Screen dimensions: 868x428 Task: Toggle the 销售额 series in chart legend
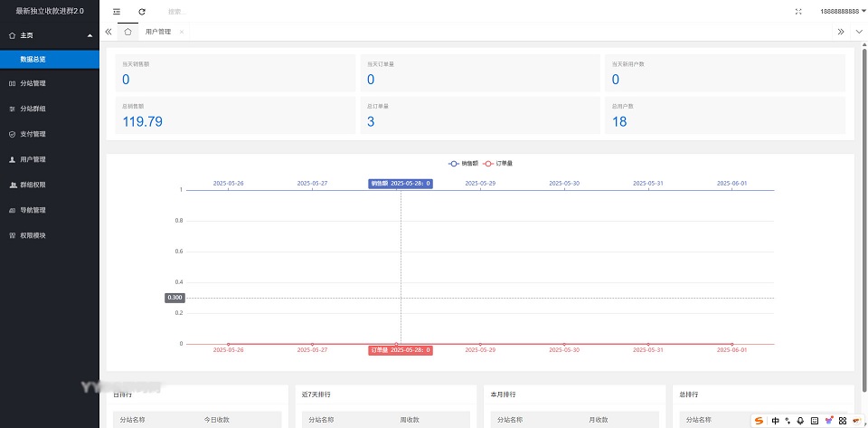(464, 164)
